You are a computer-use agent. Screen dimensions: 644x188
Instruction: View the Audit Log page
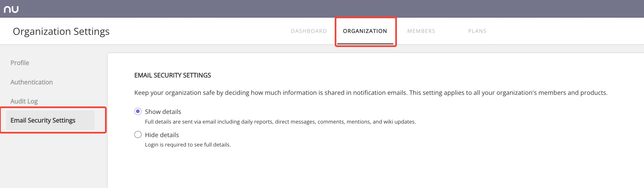tap(24, 101)
